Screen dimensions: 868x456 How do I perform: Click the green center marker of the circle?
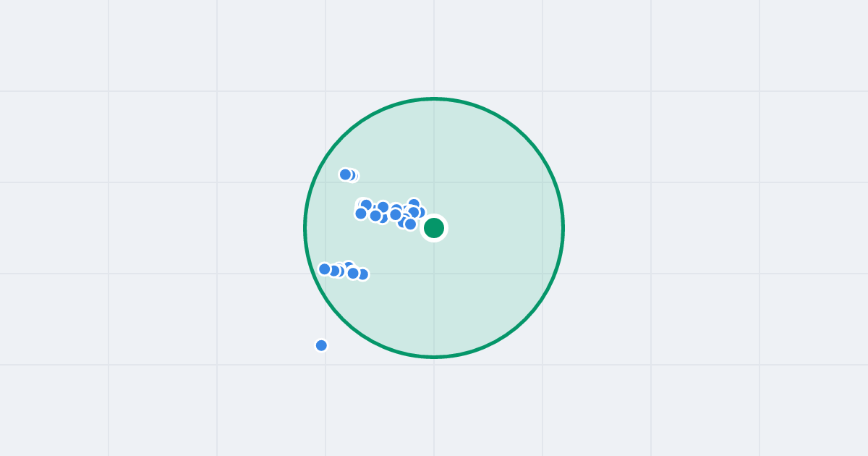pos(434,228)
